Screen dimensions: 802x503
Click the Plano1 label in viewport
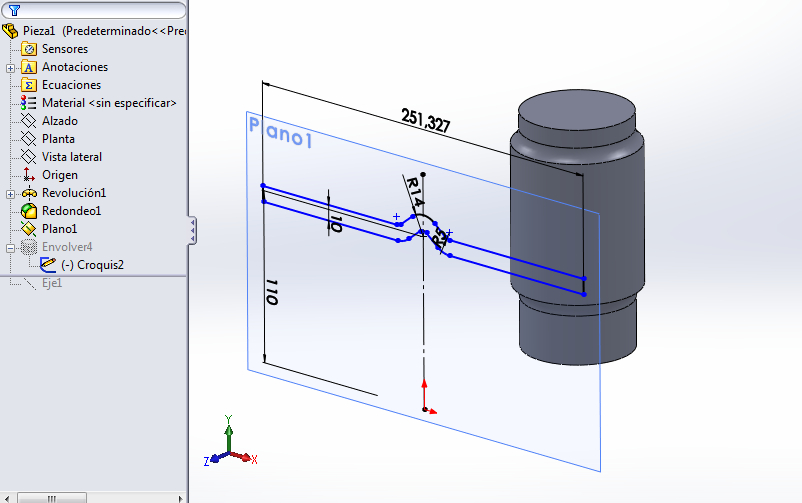tap(280, 133)
